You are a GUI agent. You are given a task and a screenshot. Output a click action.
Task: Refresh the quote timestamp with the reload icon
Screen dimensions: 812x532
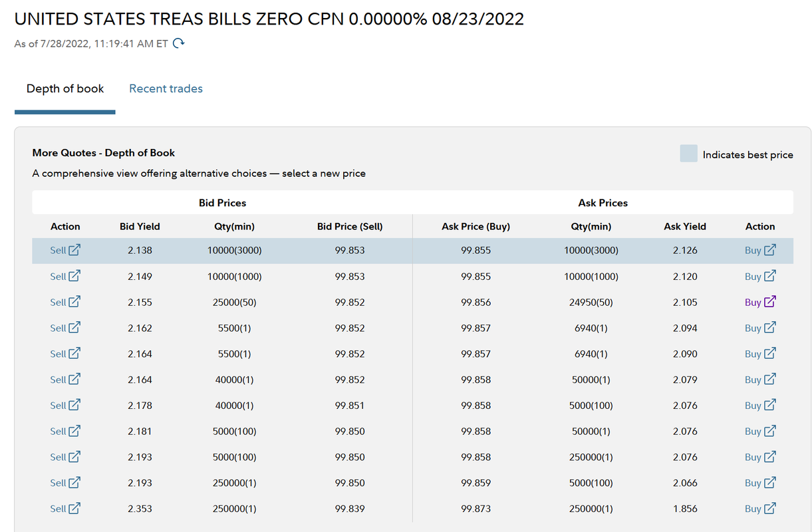click(x=178, y=44)
